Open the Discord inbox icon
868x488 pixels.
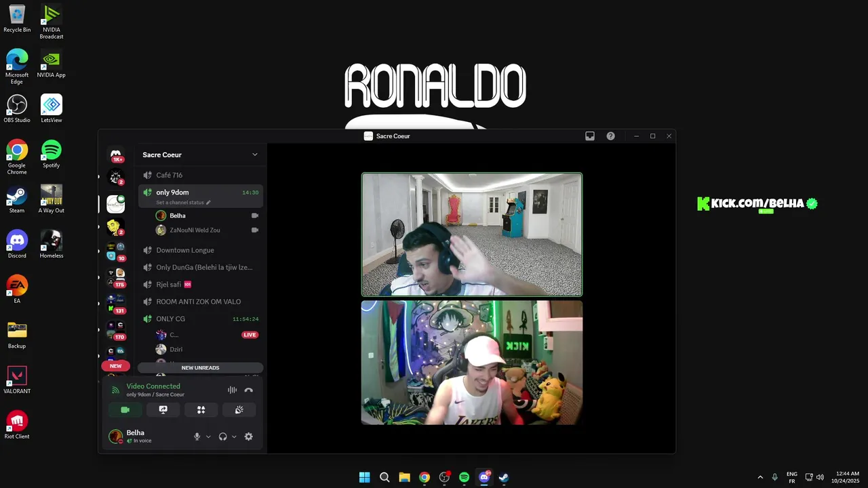pyautogui.click(x=590, y=136)
